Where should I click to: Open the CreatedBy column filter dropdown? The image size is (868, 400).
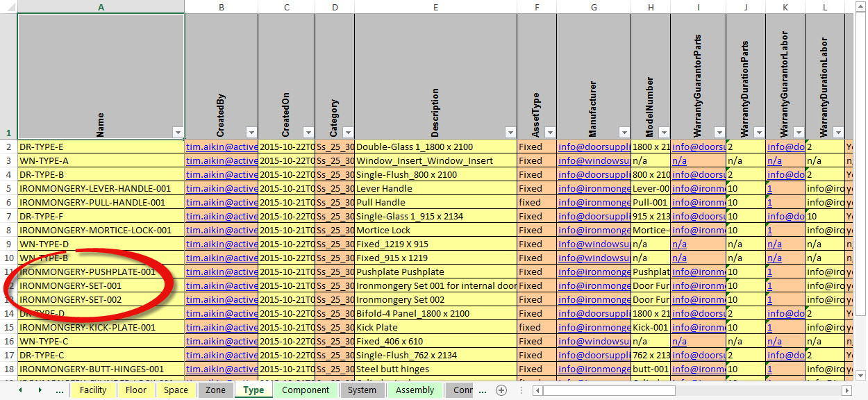251,133
